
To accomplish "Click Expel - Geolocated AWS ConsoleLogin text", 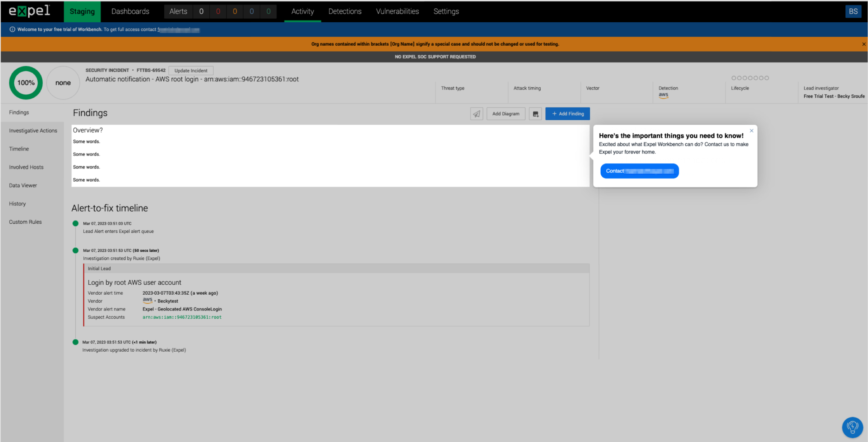I will [x=182, y=309].
